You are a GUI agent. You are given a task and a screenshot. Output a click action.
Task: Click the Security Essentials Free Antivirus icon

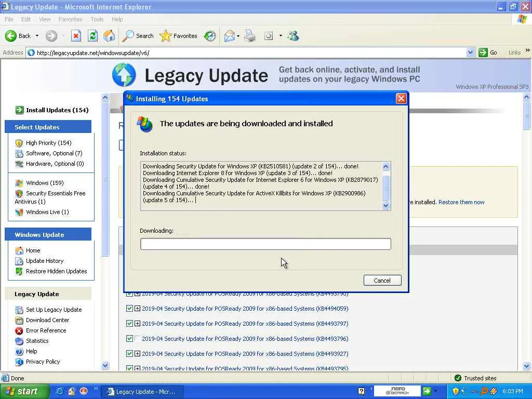[x=19, y=193]
